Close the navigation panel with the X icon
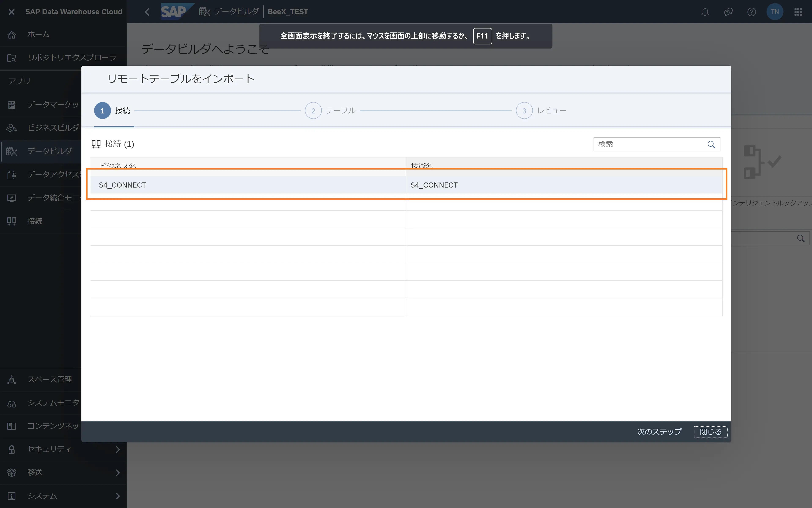This screenshot has height=508, width=812. tap(11, 12)
